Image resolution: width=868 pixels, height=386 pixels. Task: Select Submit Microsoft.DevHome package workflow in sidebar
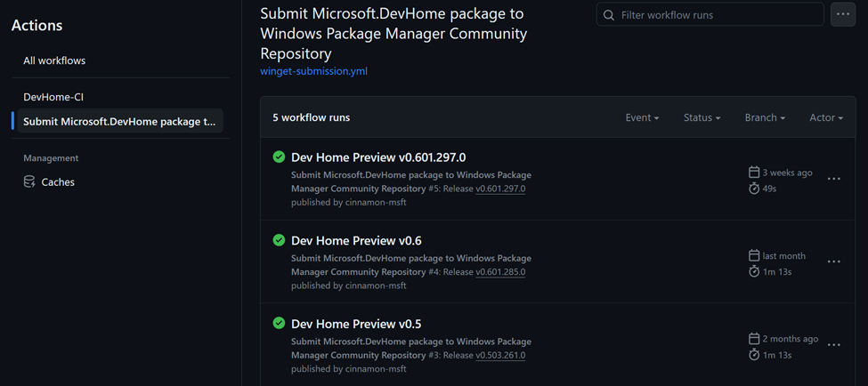pos(120,121)
